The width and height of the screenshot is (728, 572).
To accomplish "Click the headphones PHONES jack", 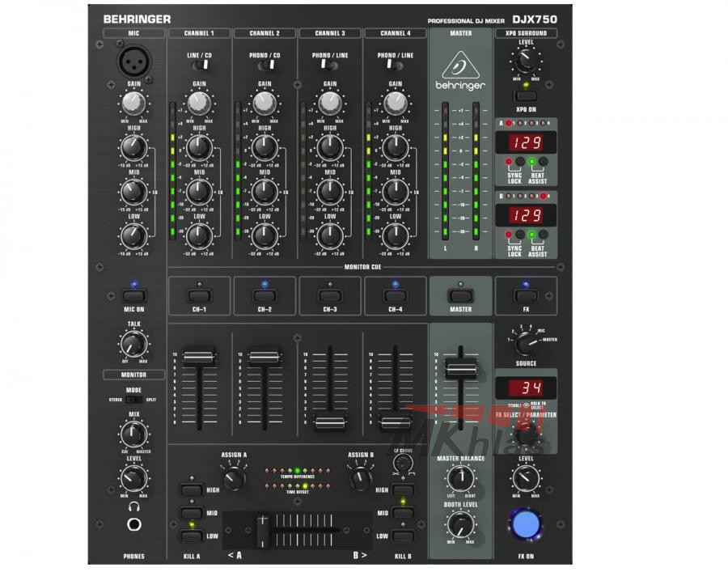I will (134, 524).
